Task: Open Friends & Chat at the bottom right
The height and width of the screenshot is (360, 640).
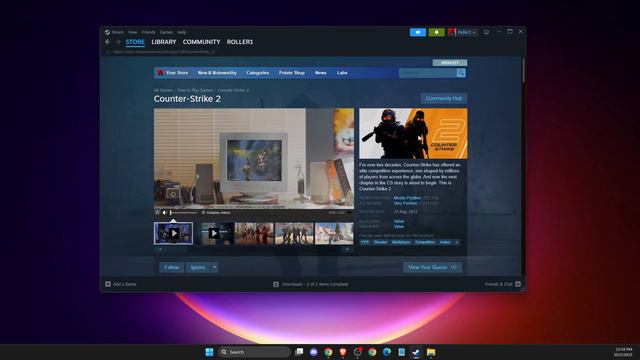Action: pos(502,284)
